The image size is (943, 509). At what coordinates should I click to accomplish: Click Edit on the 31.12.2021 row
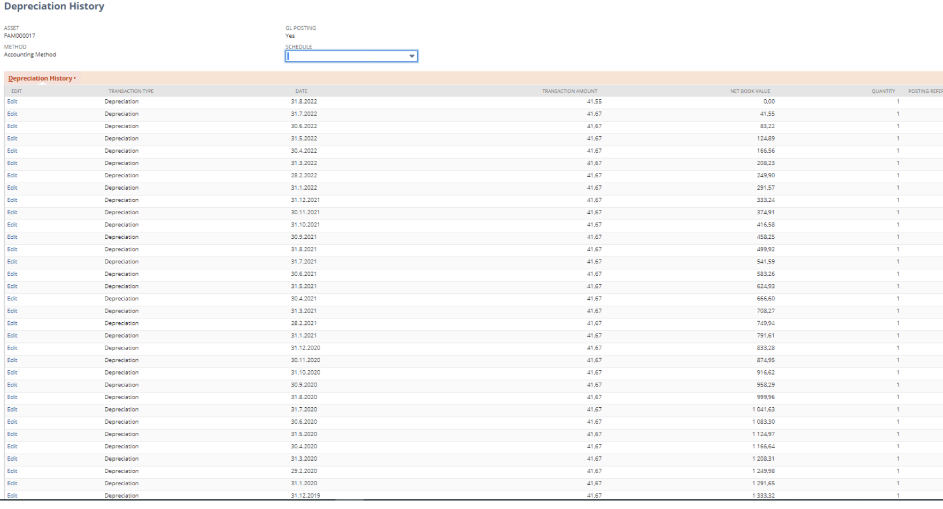click(x=12, y=200)
